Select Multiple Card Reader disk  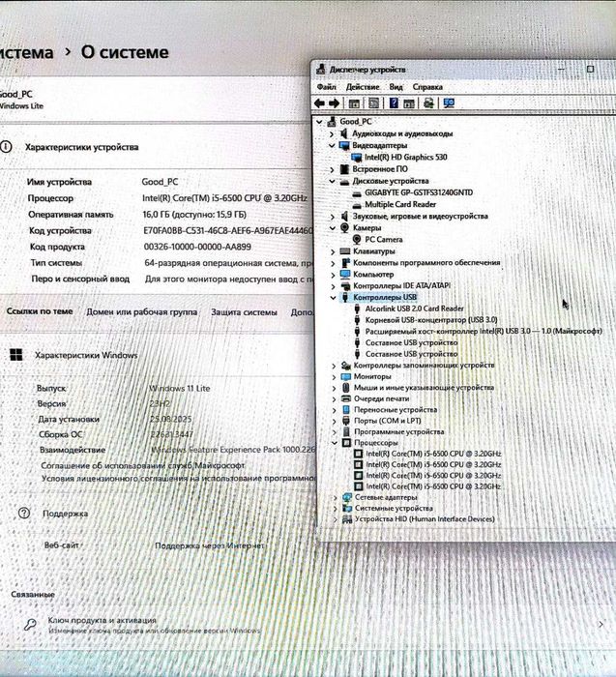tap(400, 204)
